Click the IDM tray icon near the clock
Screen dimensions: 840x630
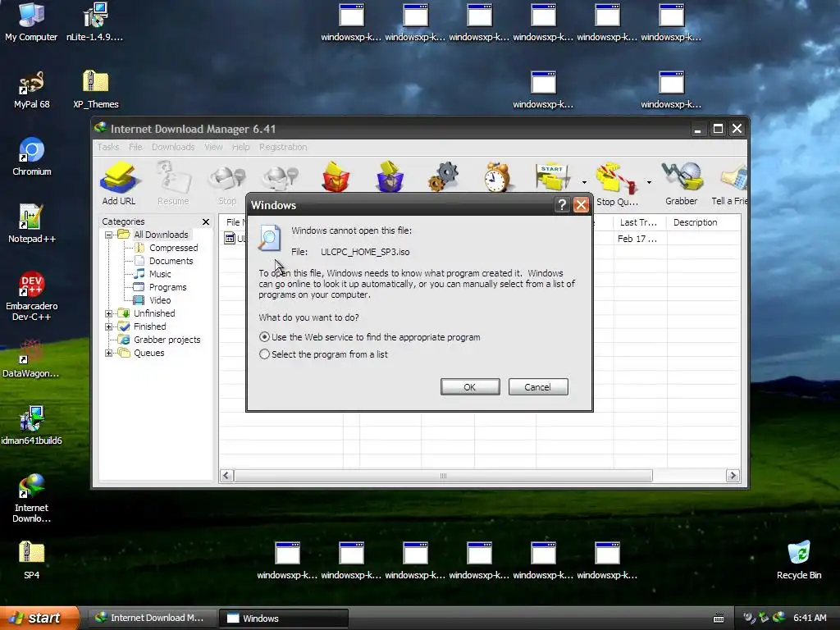[x=779, y=618]
